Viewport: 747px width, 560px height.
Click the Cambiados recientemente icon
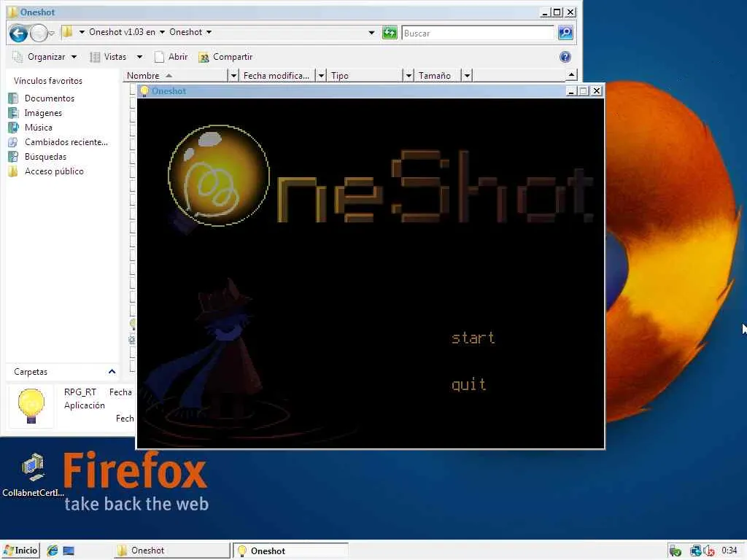pos(13,142)
